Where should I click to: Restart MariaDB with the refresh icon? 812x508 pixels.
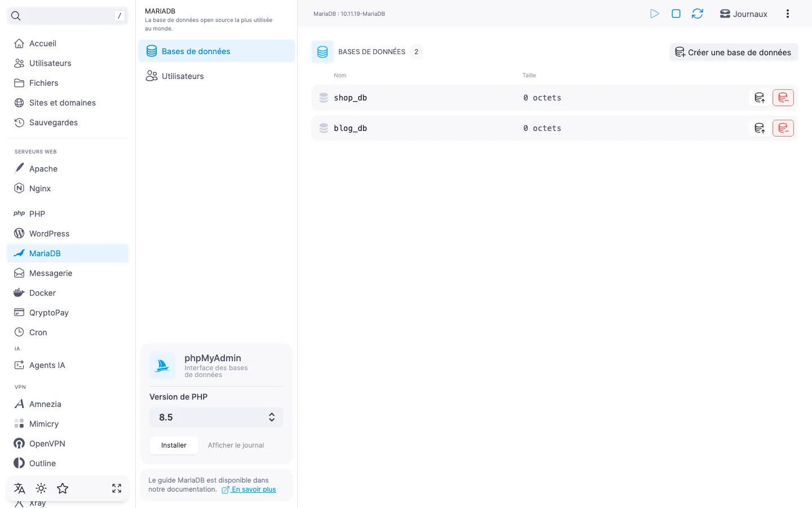[x=698, y=14]
